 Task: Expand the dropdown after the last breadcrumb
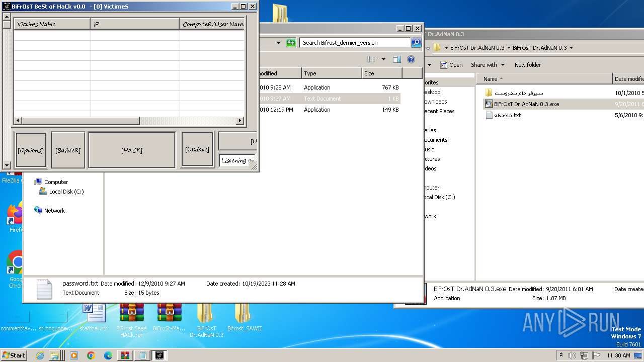pos(571,48)
